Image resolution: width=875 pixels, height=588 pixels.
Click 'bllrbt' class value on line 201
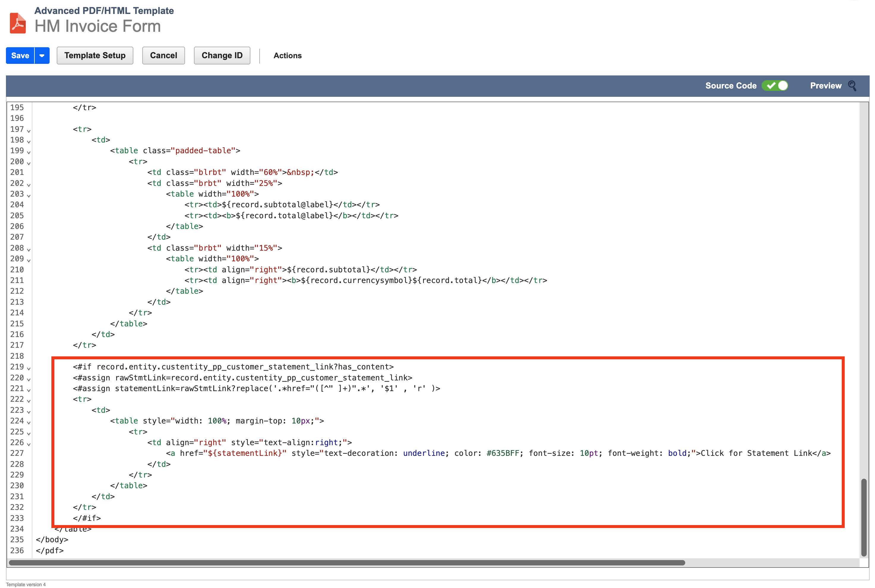pos(210,173)
